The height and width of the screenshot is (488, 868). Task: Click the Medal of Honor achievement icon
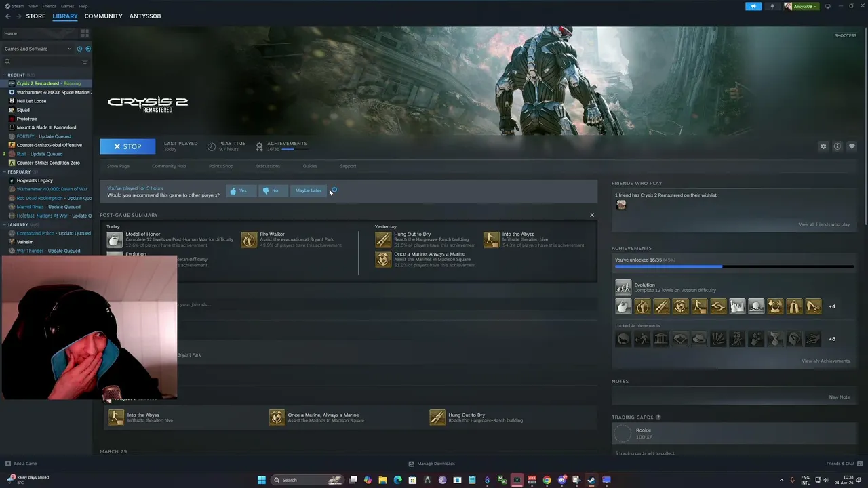[x=115, y=239]
